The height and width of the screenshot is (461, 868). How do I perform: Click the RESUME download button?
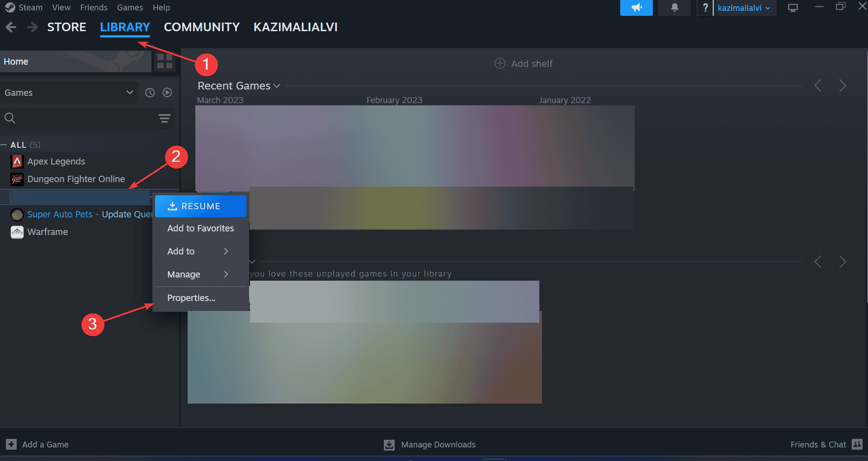(x=201, y=206)
